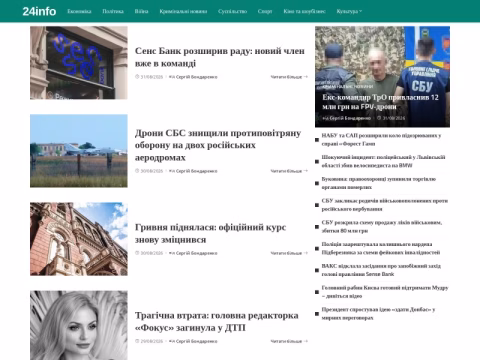Screen dimensions: 480x360
Task: Open sidebar story 'СБУ закликає родичів військовополонених'
Action: pos(385,205)
